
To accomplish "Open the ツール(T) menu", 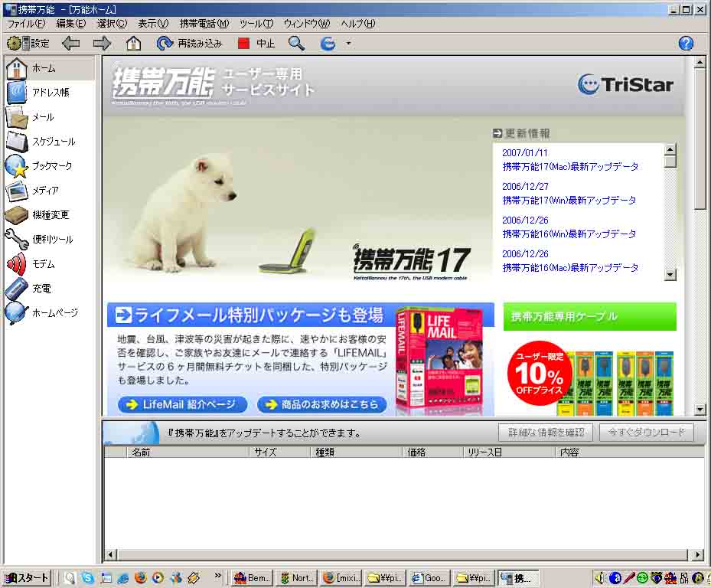I will pyautogui.click(x=256, y=24).
